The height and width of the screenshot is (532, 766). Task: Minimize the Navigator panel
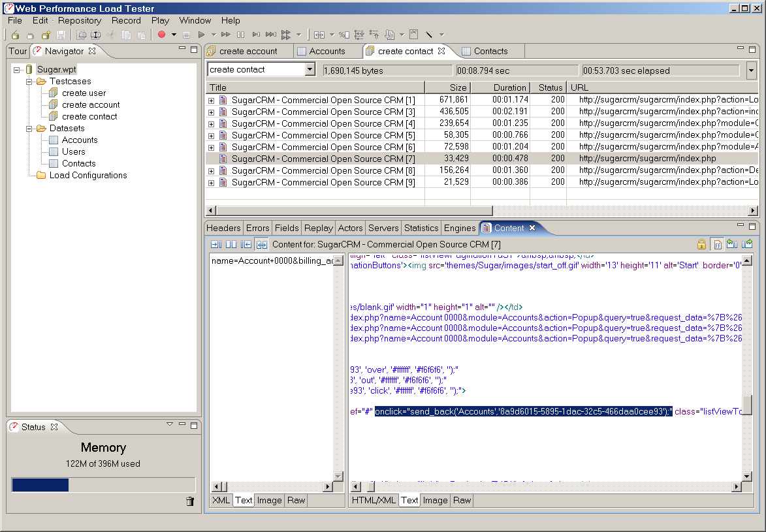pos(182,48)
